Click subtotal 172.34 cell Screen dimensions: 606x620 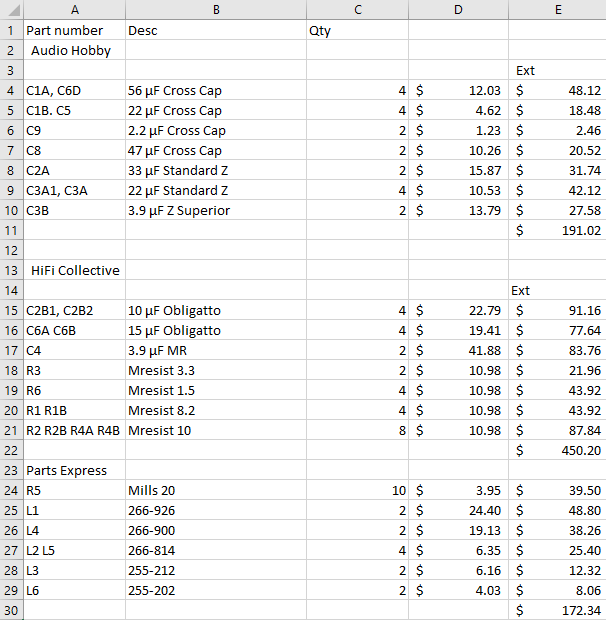(557, 610)
